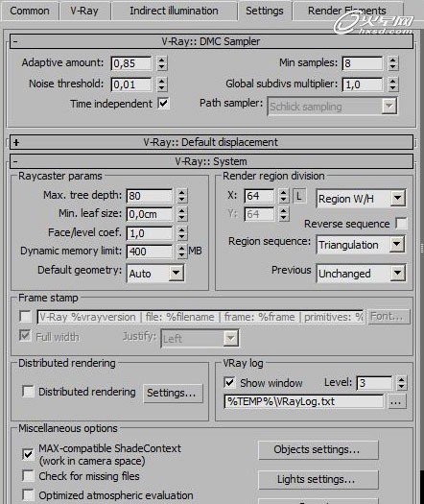This screenshot has height=504, width=424.
Task: Adjust the Adaptive amount spinner
Action: pyautogui.click(x=162, y=63)
